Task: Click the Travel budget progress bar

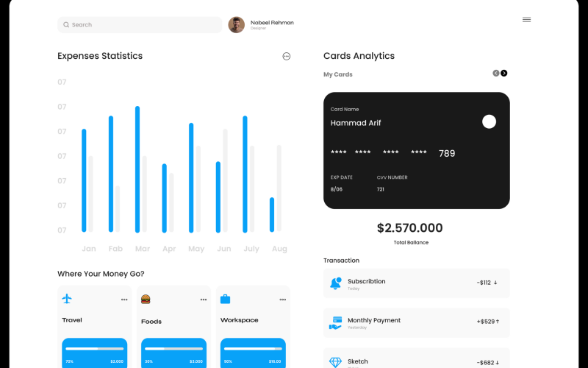Action: pyautogui.click(x=94, y=348)
